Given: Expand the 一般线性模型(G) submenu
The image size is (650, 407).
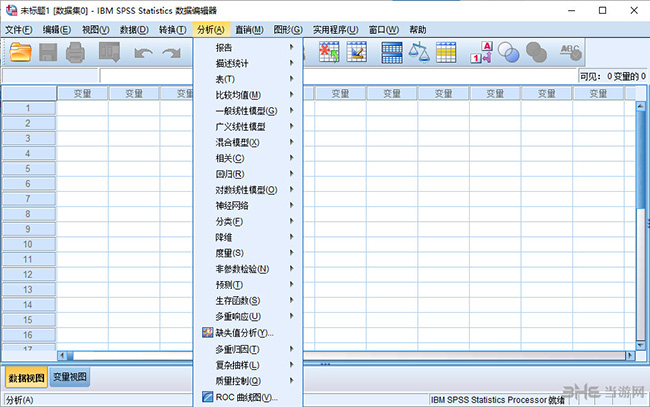Looking at the screenshot, I should tap(248, 111).
